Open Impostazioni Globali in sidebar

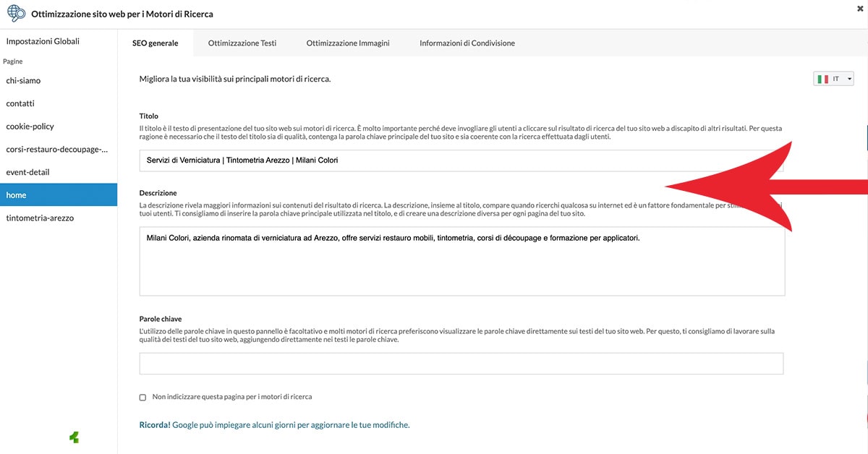tap(43, 41)
